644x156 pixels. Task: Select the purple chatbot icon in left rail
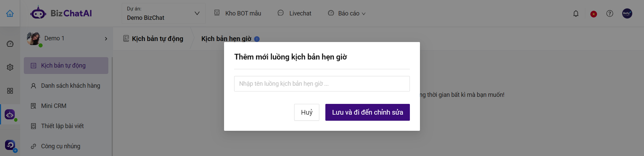click(10, 114)
